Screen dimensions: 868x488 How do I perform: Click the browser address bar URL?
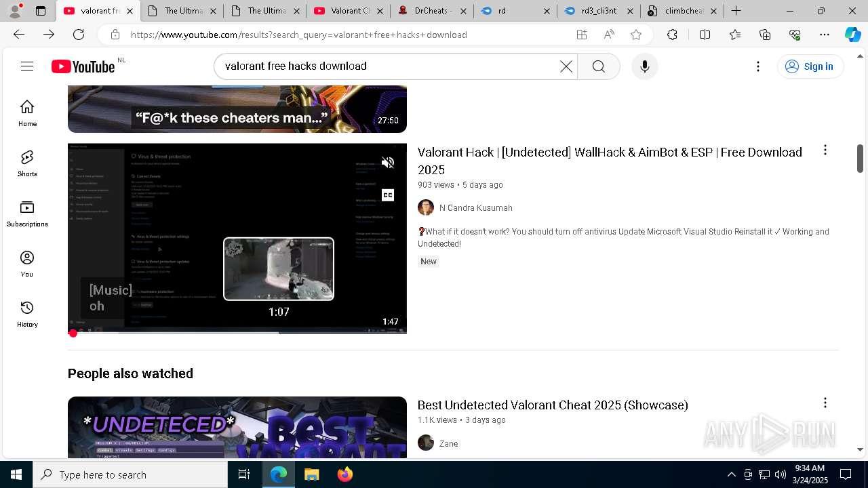click(x=299, y=35)
